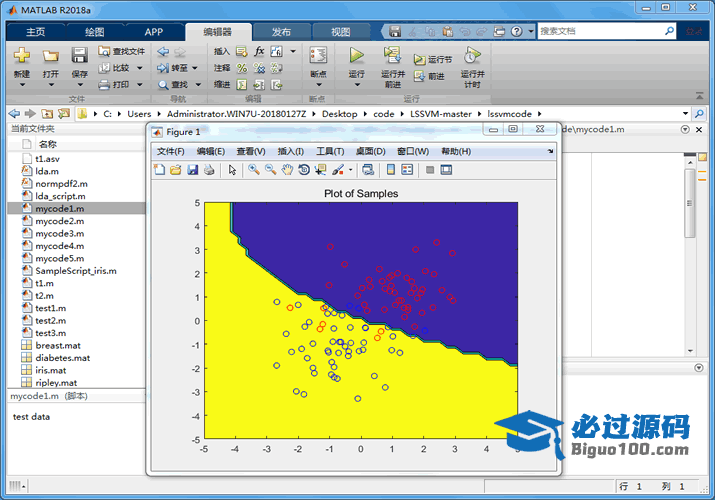Click the smart indent icon next to 缩进
The width and height of the screenshot is (715, 500).
coord(242,85)
